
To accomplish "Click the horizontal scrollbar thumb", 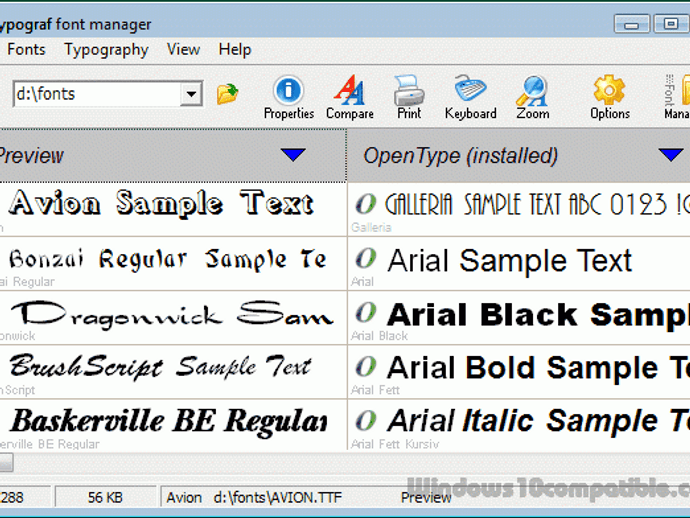I will pos(6,462).
